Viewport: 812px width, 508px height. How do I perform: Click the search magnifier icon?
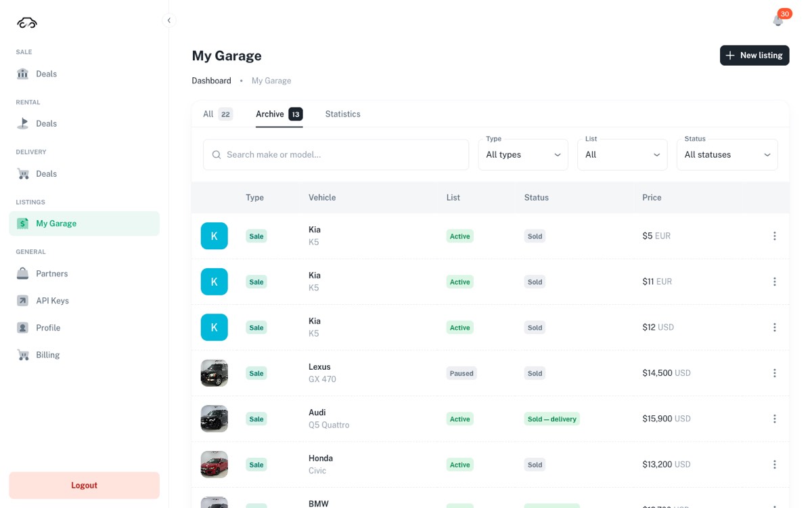tap(217, 154)
